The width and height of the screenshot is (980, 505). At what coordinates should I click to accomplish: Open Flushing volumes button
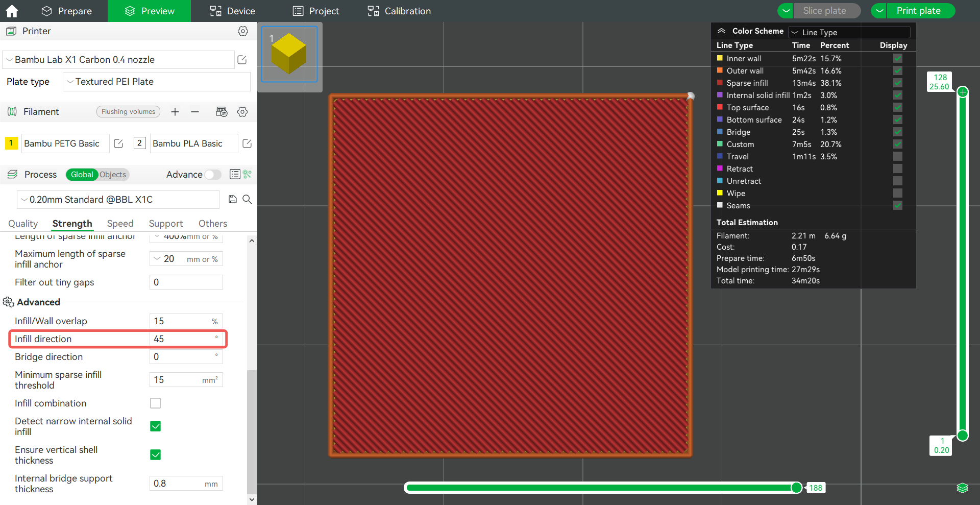(x=128, y=112)
